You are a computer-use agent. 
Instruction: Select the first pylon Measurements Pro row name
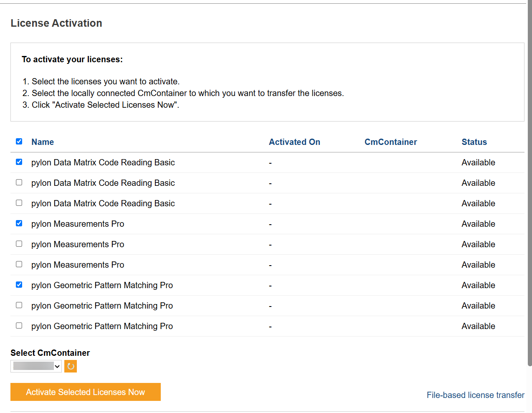(x=78, y=224)
